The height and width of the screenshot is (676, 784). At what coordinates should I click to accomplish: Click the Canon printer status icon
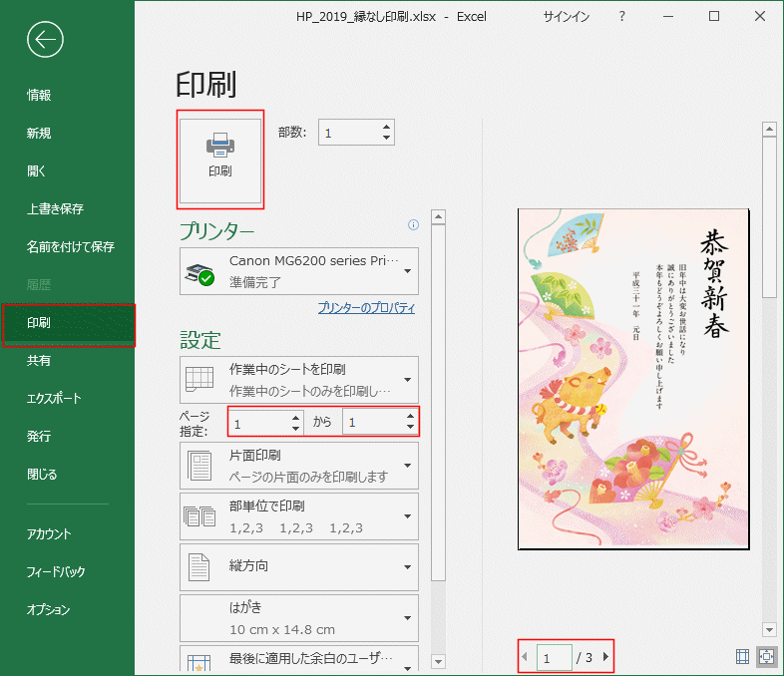pos(200,274)
